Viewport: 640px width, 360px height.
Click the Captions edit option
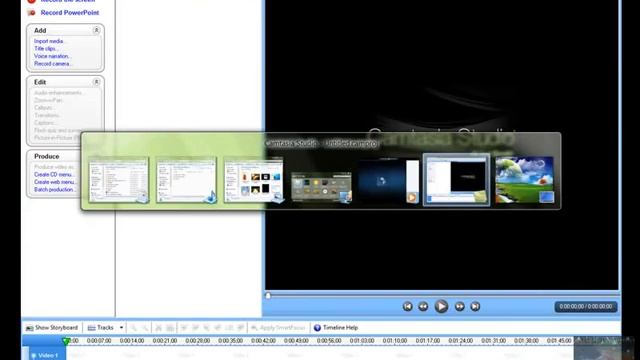tap(45, 122)
